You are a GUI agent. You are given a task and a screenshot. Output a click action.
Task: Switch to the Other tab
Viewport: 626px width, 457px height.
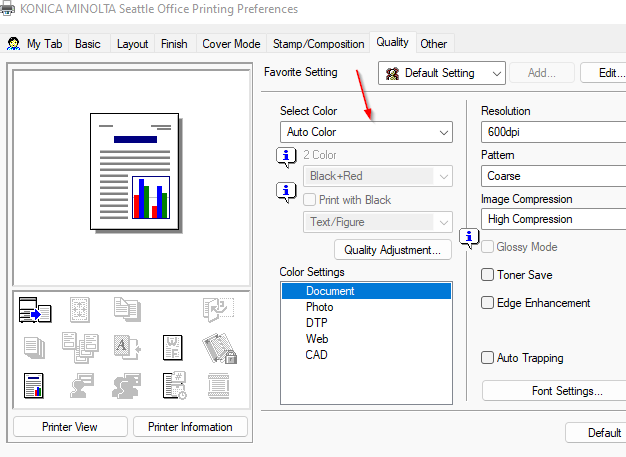(434, 44)
